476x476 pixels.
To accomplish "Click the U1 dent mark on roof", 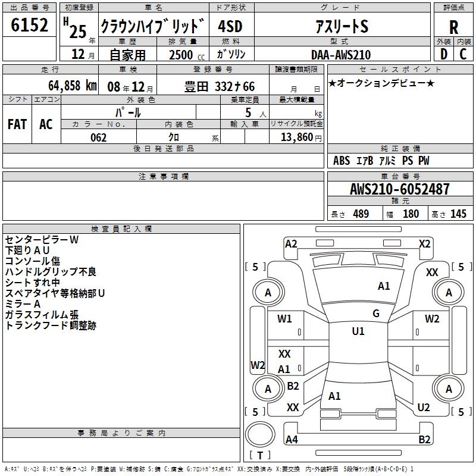I will pos(358,331).
